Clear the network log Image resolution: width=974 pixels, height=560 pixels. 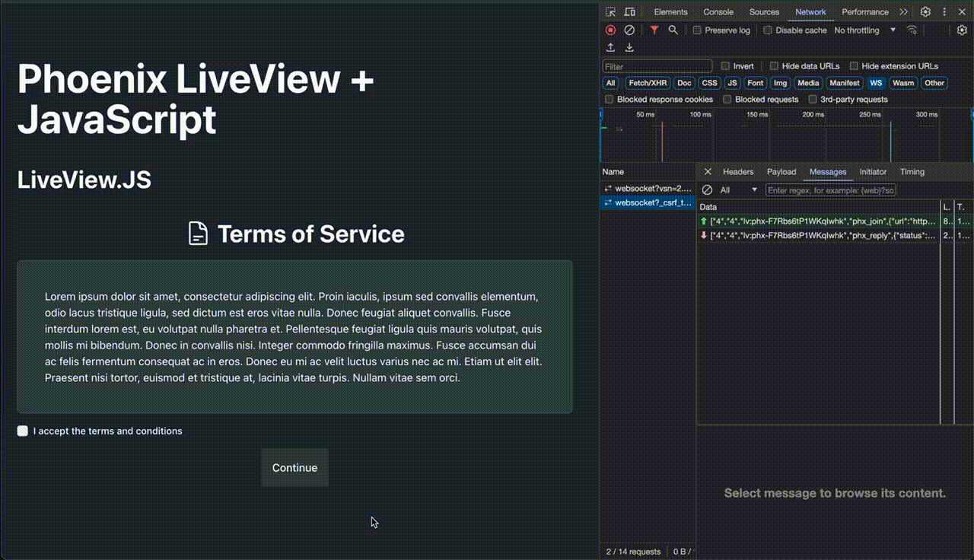click(629, 30)
